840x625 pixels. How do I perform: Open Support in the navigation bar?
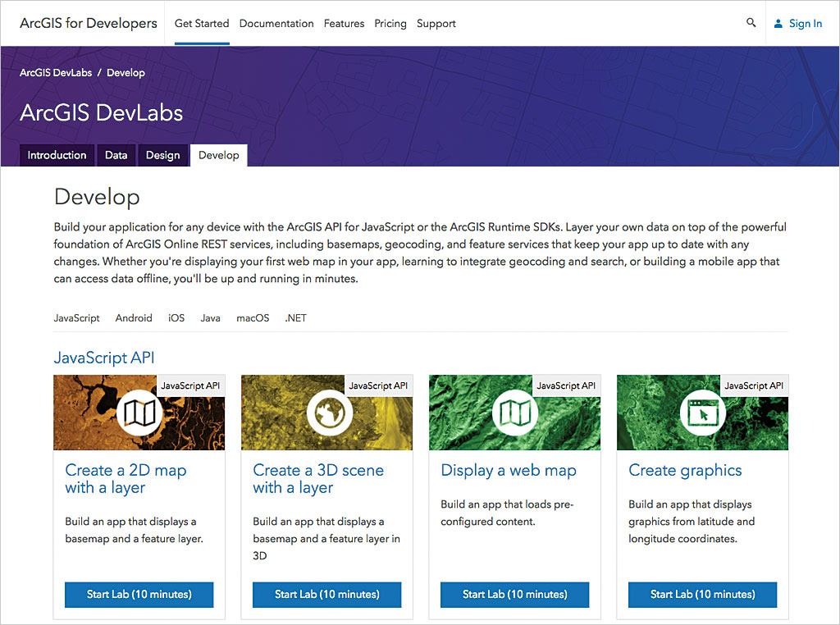tap(436, 24)
